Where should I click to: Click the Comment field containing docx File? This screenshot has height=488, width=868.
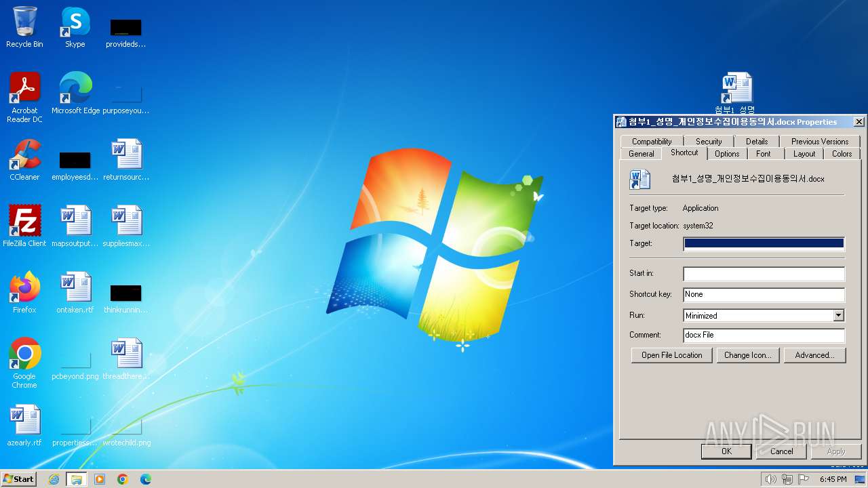coord(764,335)
